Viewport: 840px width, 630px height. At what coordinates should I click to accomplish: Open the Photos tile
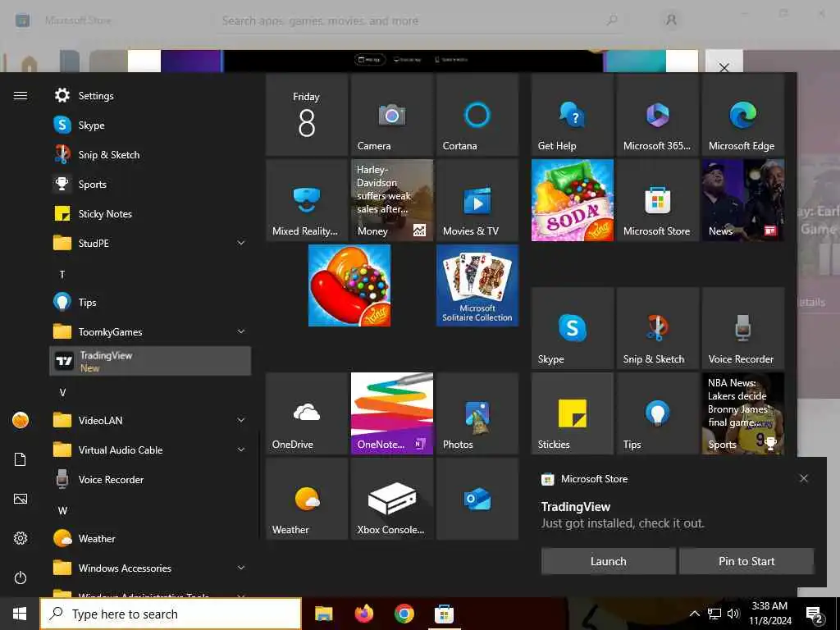click(x=477, y=413)
